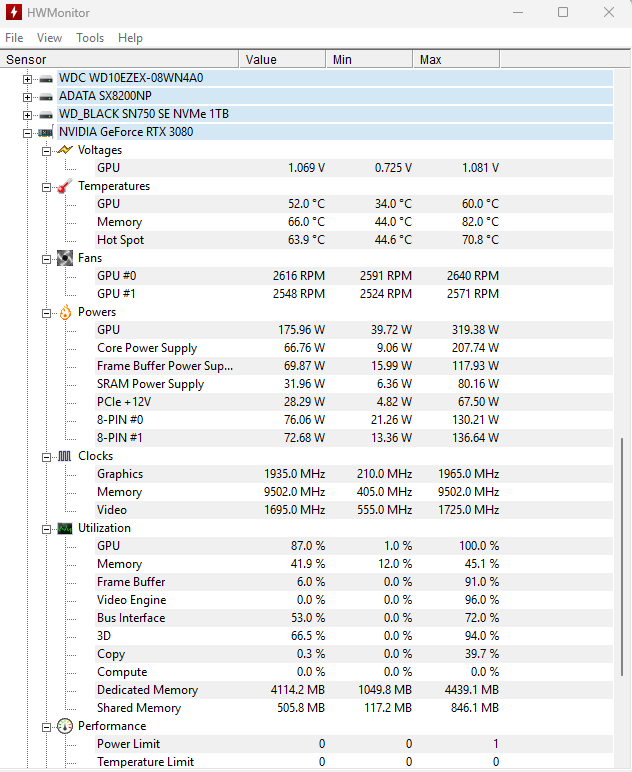Click the Max column header
Screen dimensions: 632x772
[x=456, y=59]
